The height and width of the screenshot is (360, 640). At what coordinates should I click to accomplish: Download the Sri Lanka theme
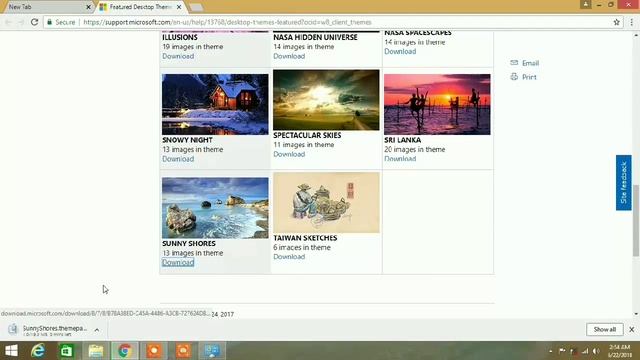coord(400,159)
